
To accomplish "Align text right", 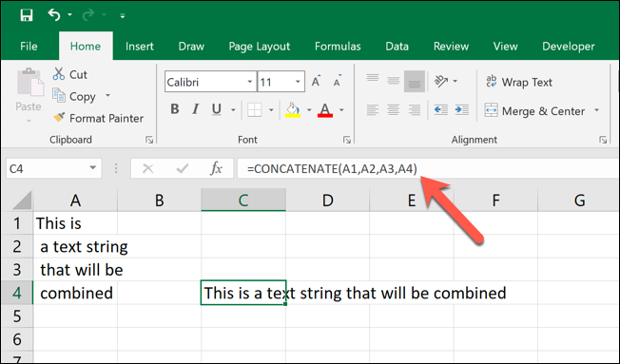I will tap(415, 109).
